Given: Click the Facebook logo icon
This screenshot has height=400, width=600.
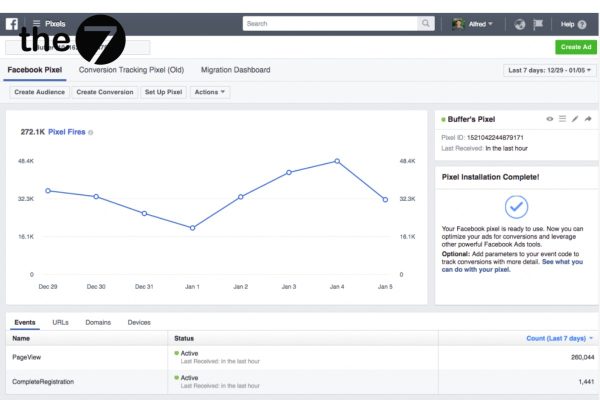Looking at the screenshot, I should coord(11,22).
